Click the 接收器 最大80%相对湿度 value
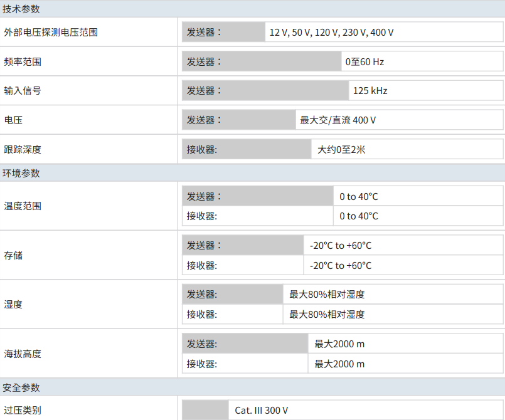 click(x=327, y=314)
